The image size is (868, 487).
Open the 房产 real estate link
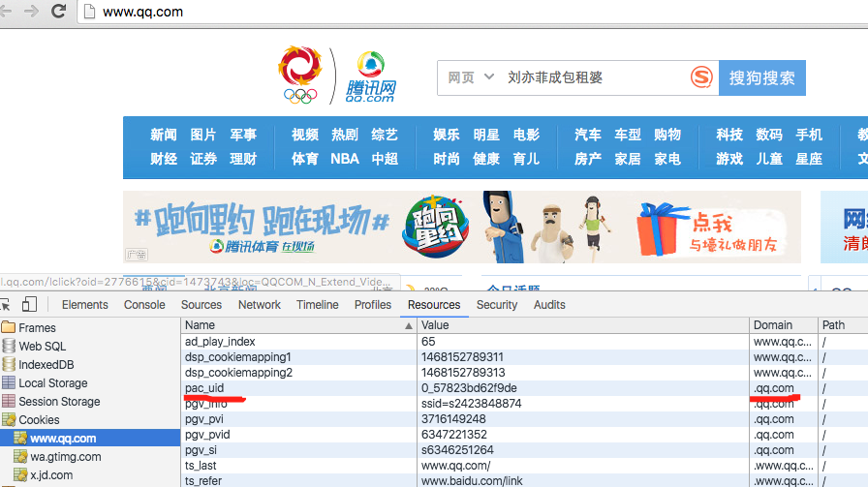(588, 159)
